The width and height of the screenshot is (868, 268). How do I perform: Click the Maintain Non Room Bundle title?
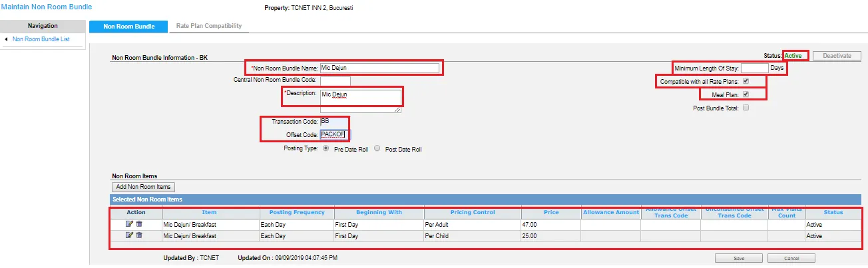pyautogui.click(x=47, y=7)
